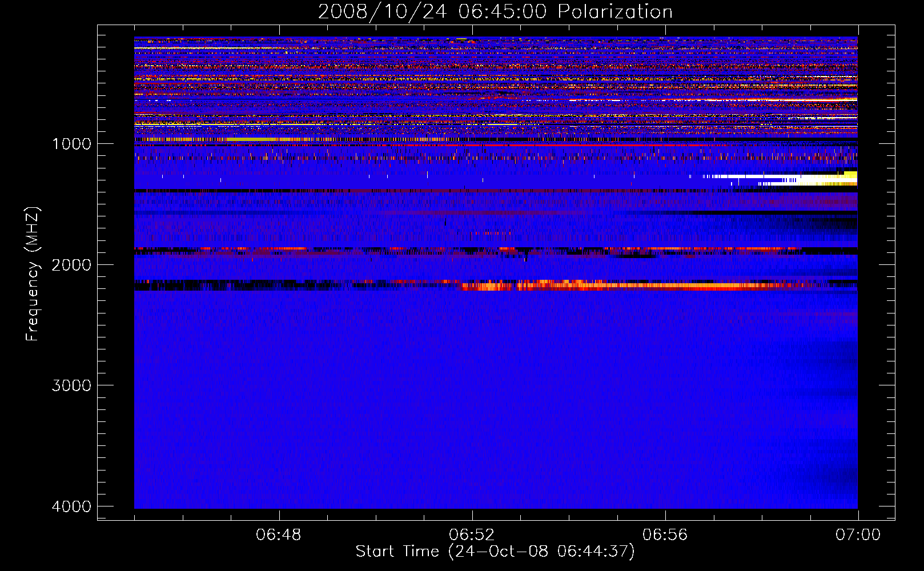Click the 'Start Time (24-Oct-08 06:44:37)' axis title
The height and width of the screenshot is (571, 924).
tap(495, 552)
